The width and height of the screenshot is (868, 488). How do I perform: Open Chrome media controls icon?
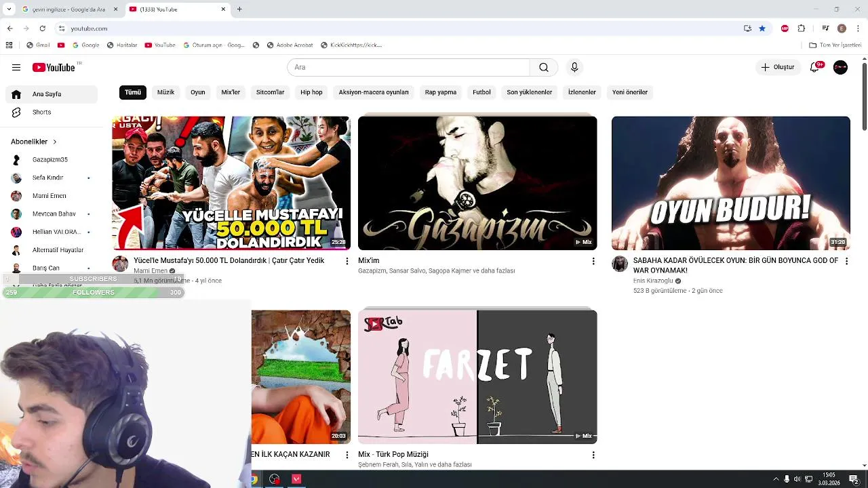click(x=825, y=28)
